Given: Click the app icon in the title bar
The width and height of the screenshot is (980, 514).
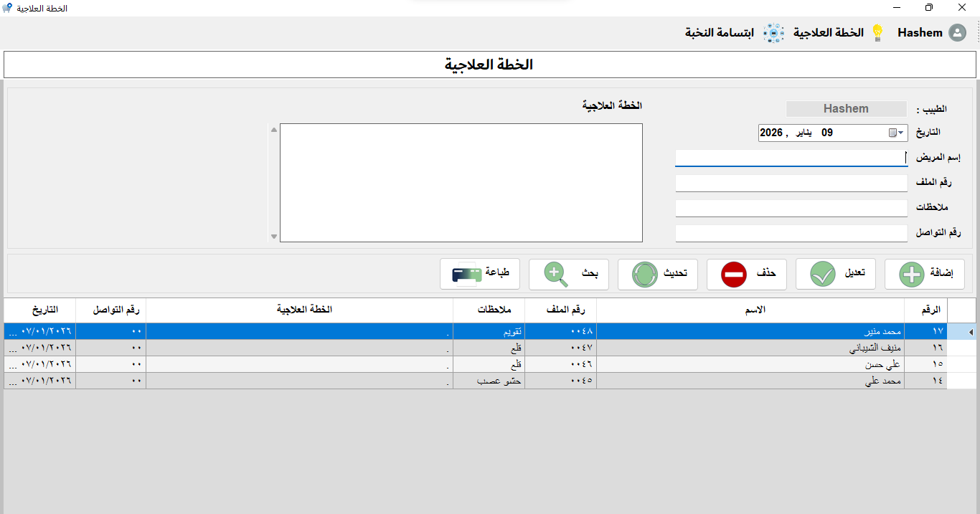Looking at the screenshot, I should point(8,8).
